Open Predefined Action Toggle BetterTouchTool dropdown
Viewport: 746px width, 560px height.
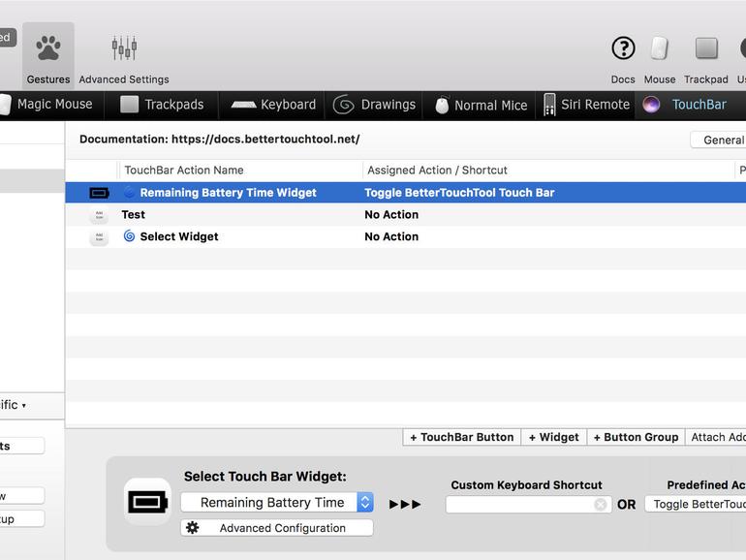pyautogui.click(x=696, y=505)
